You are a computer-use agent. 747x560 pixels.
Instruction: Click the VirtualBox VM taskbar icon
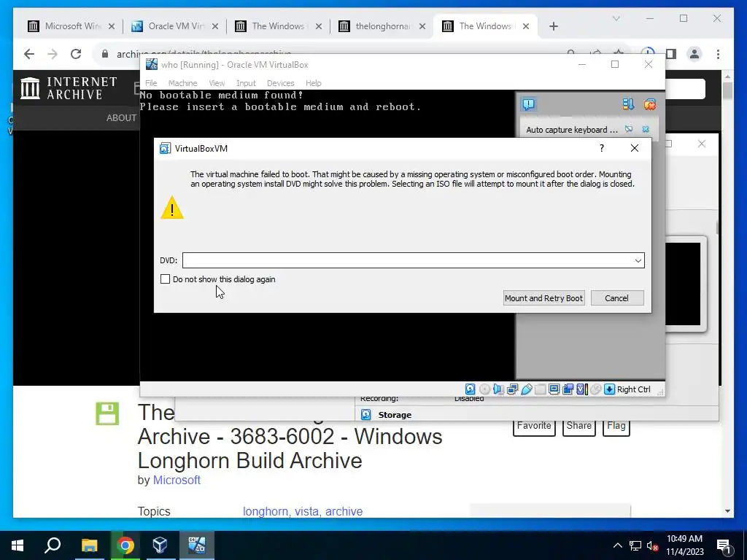click(x=196, y=545)
